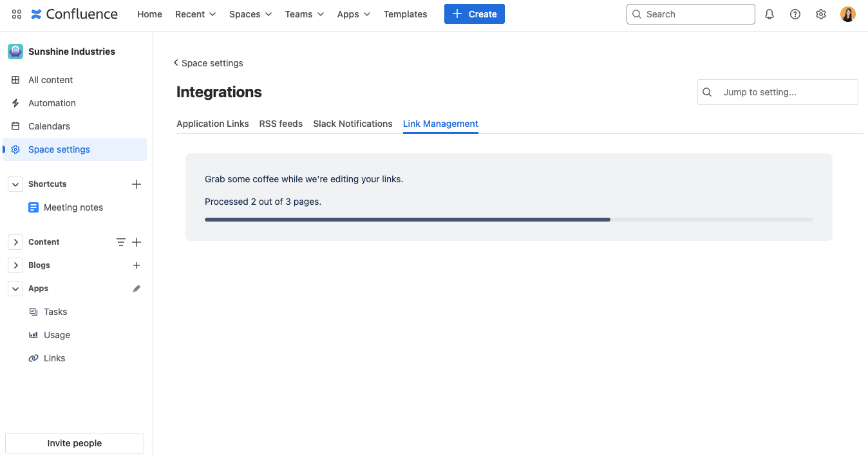The image size is (868, 456).
Task: Open your profile avatar
Action: pyautogui.click(x=847, y=14)
